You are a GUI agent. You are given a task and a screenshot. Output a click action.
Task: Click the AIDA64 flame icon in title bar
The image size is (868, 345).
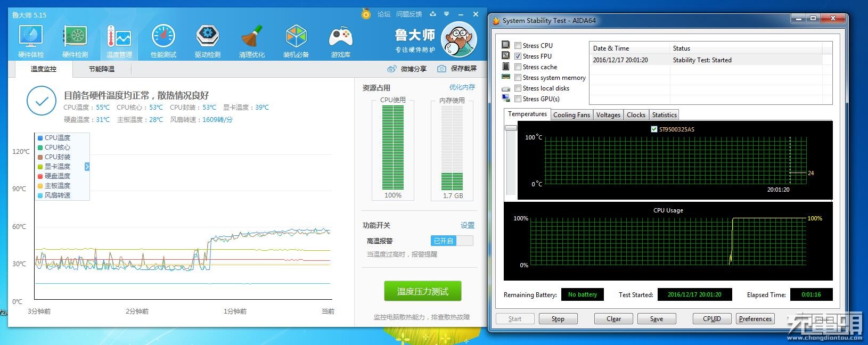point(496,21)
